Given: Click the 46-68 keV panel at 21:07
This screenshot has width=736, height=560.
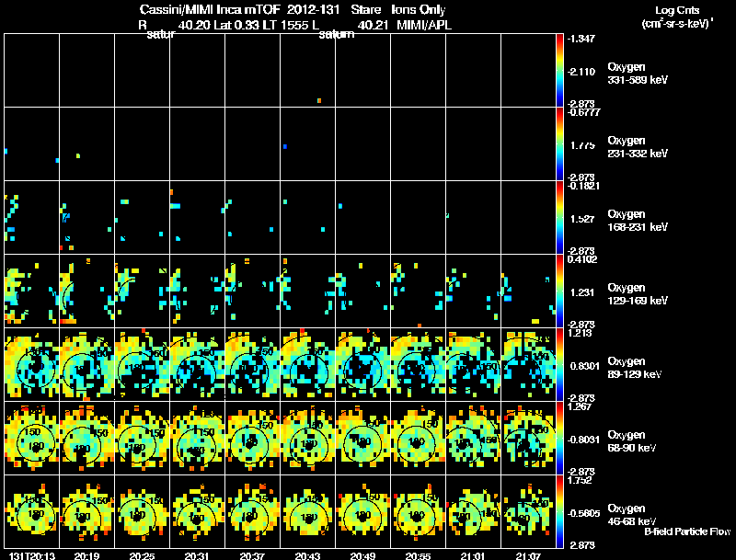Looking at the screenshot, I should click(528, 511).
